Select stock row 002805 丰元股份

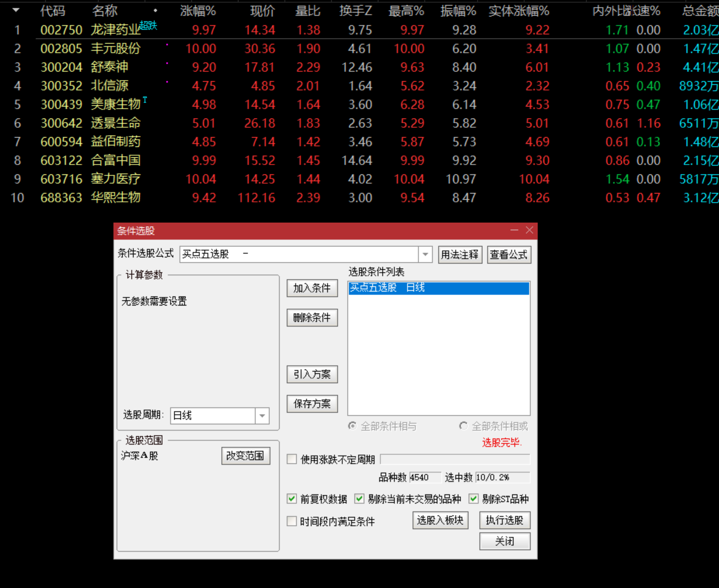(359, 49)
